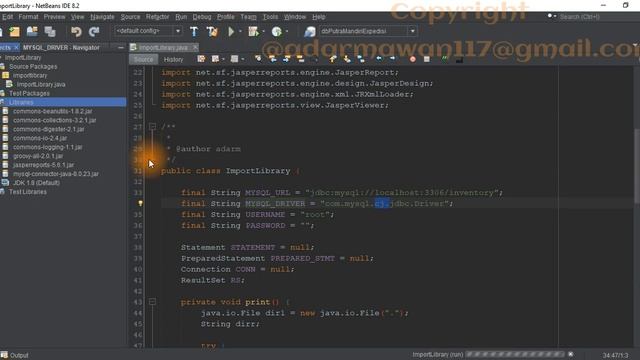Image resolution: width=640 pixels, height=360 pixels.
Task: Select commons-io-2.4.jar library
Action: coord(40,138)
